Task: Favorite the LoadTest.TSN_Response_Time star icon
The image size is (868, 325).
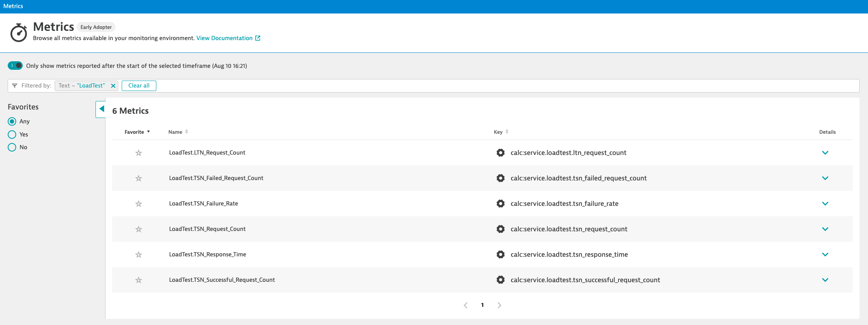Action: (x=139, y=254)
